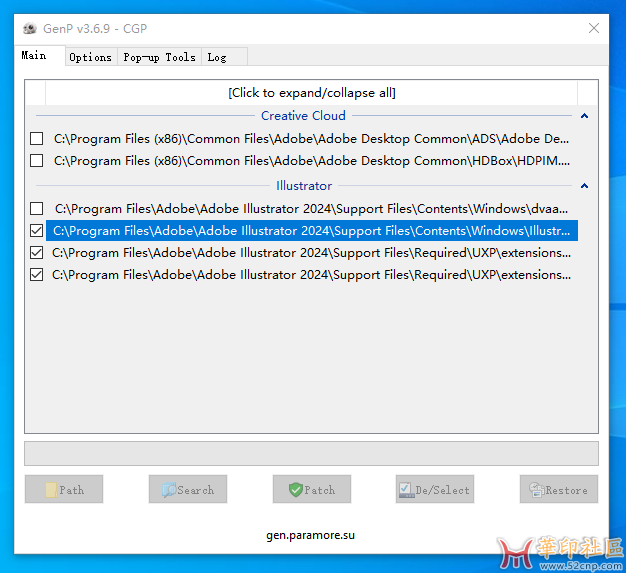
Task: Click the Search button label
Action: pos(196,490)
